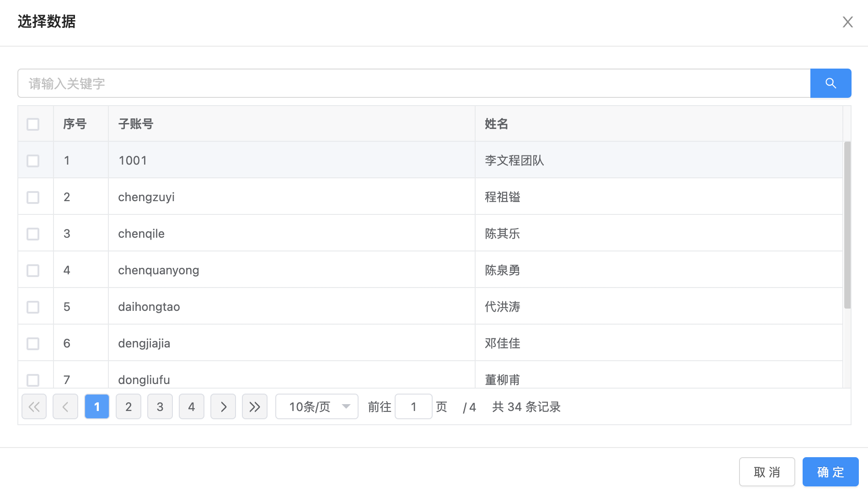Click the previous page arrow
Viewport: 868px width, 491px height.
click(65, 406)
